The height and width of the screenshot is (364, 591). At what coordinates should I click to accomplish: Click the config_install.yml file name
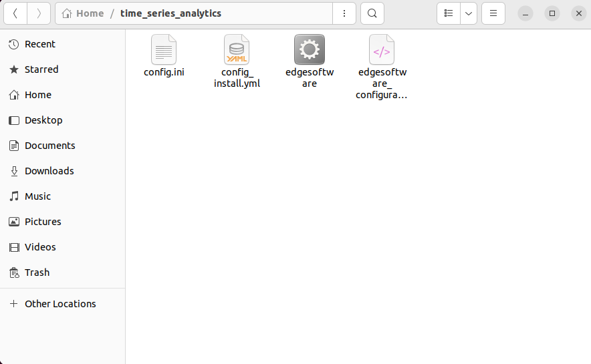pyautogui.click(x=237, y=78)
